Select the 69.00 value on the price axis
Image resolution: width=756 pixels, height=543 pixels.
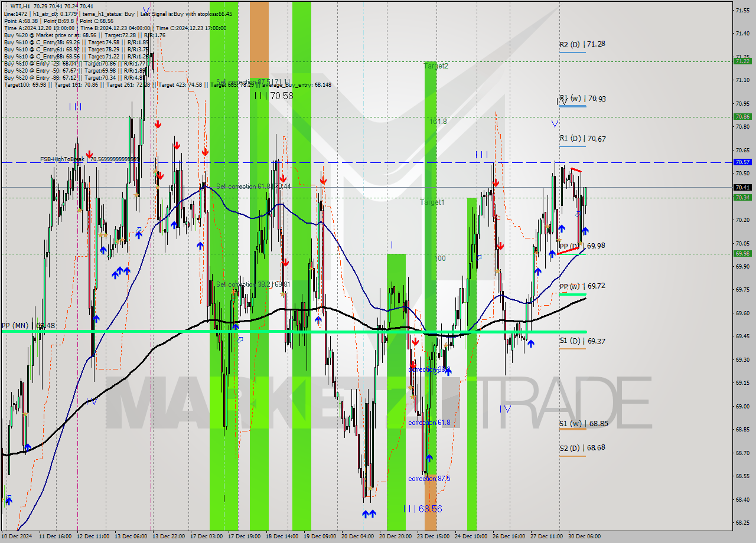tap(742, 406)
